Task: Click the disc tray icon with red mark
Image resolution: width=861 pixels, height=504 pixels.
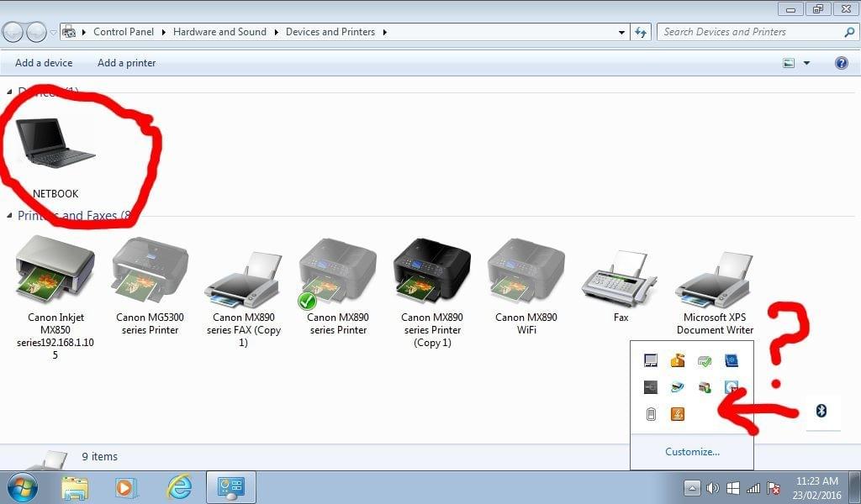Action: point(732,387)
